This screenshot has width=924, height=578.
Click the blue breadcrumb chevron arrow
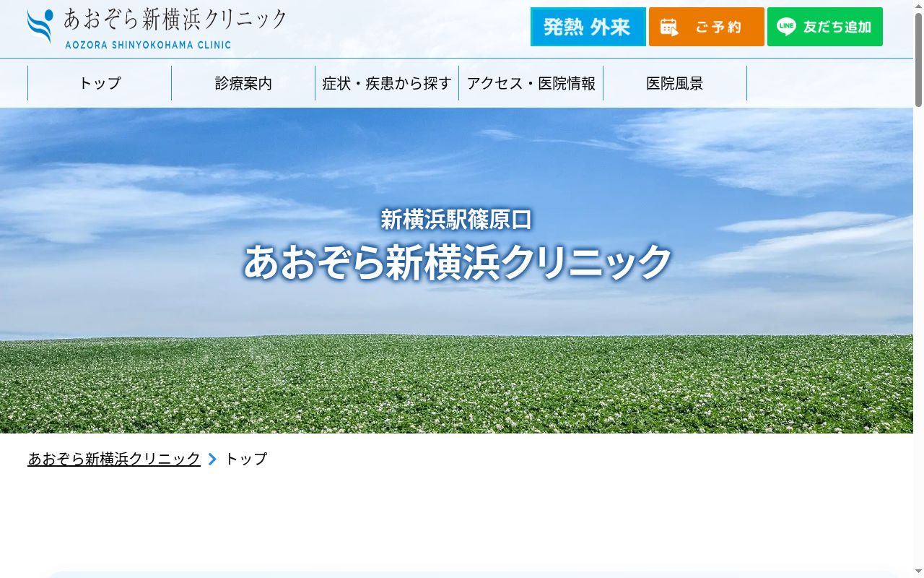[212, 459]
